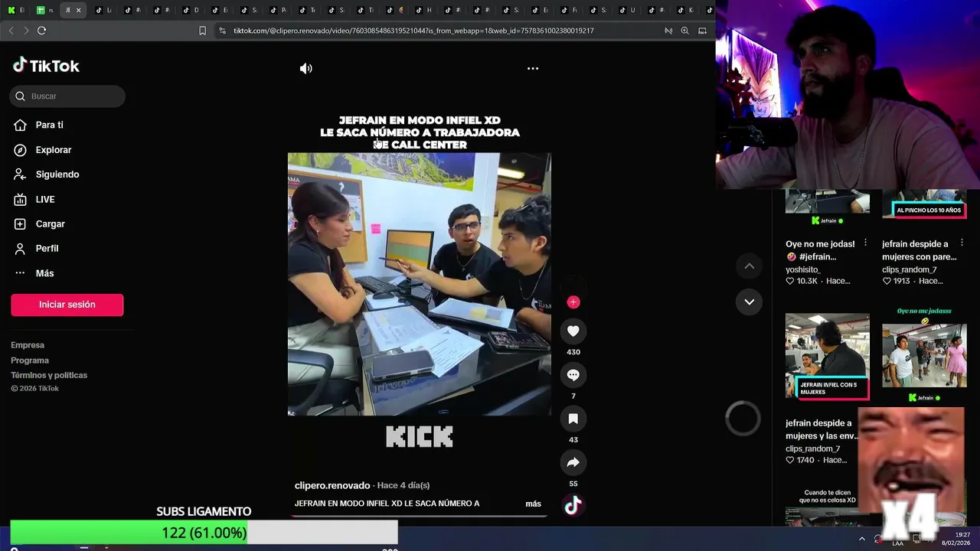
Task: Save the video with the bookmark icon showing 43
Action: click(x=573, y=419)
